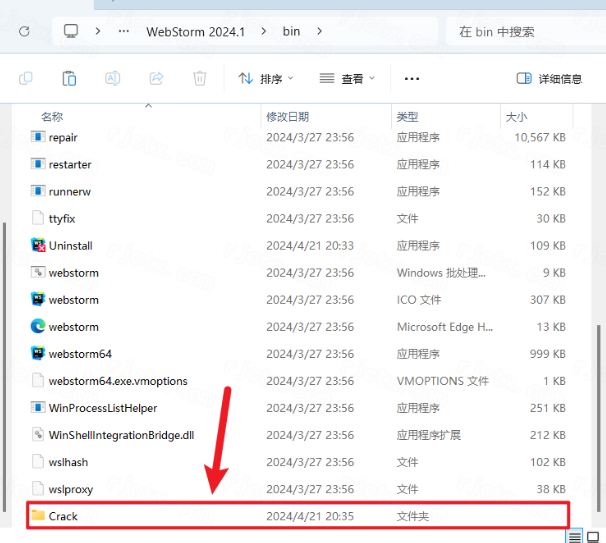This screenshot has width=606, height=543.
Task: Click the Share toolbar icon
Action: (x=156, y=78)
